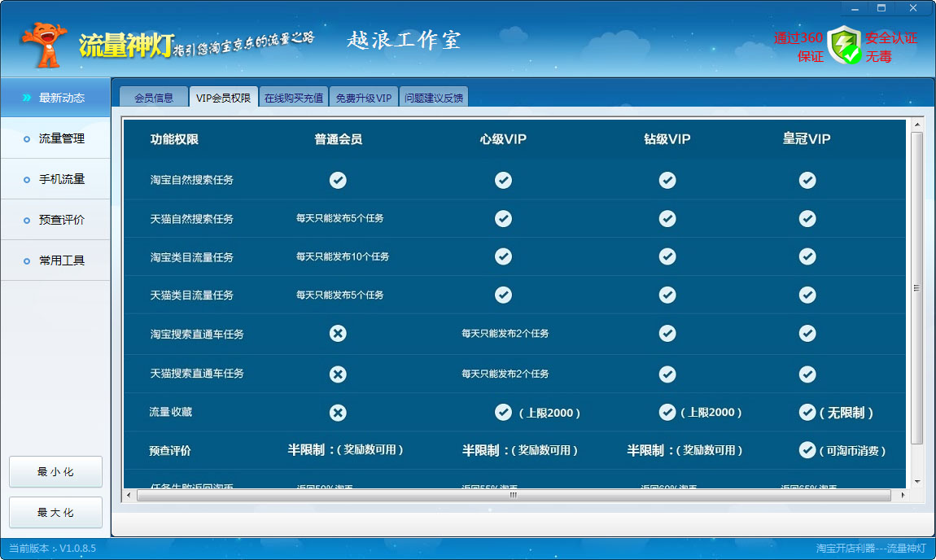
Task: Click the 皇冠VIP checkmark in 淘宝自然搜索任务 row
Action: coord(807,181)
